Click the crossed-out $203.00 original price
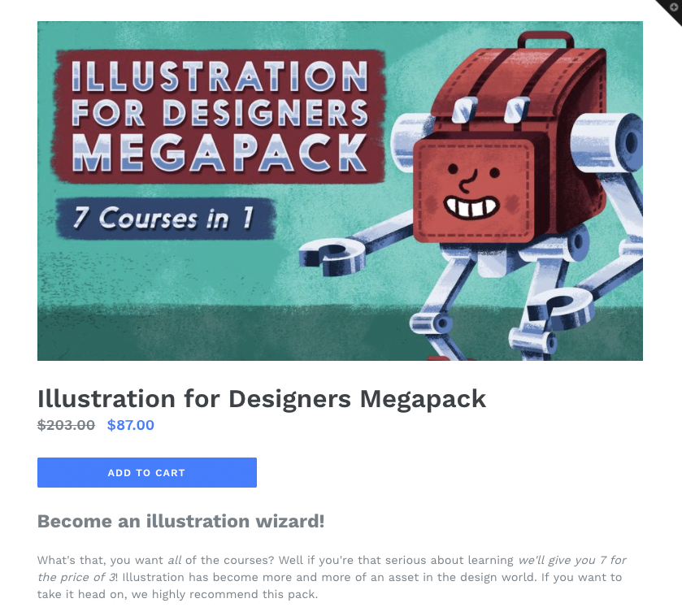This screenshot has height=616, width=682. (66, 425)
